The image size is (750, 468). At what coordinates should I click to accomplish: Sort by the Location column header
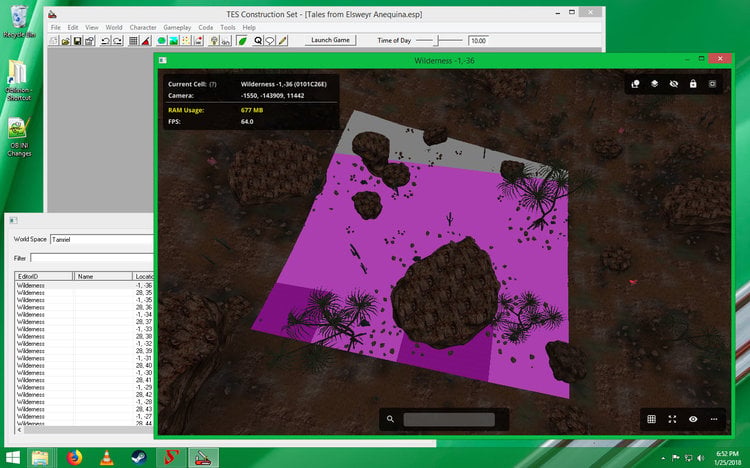(143, 276)
